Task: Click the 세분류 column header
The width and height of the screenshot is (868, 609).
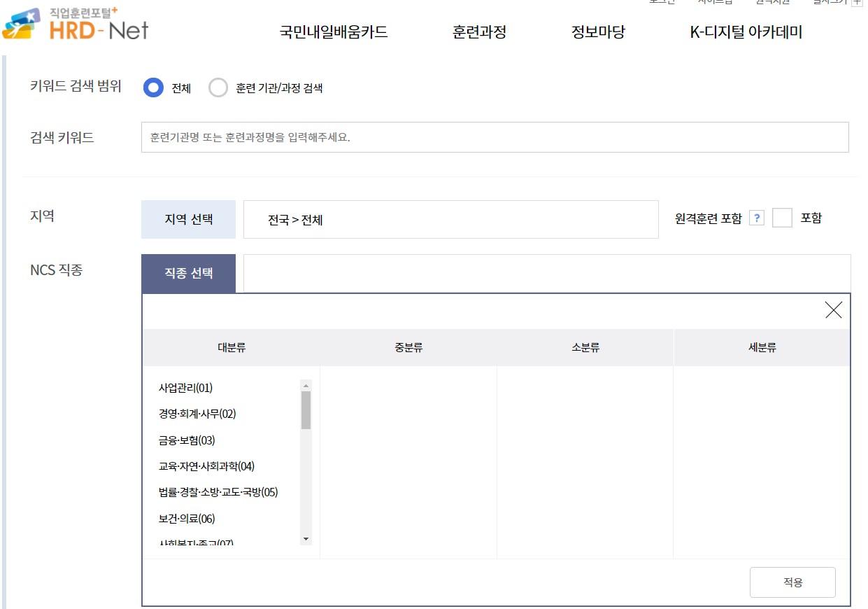Action: coord(762,347)
